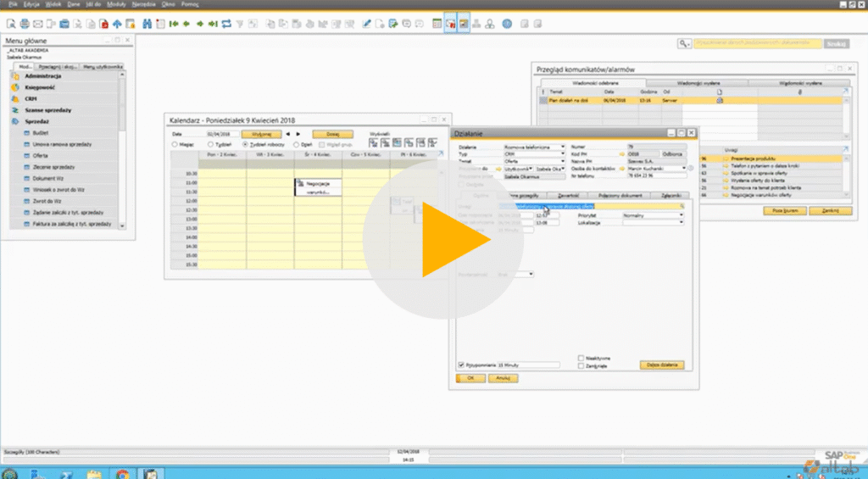
Task: Click the filter funnel toolbar icon
Action: pyautogui.click(x=240, y=24)
